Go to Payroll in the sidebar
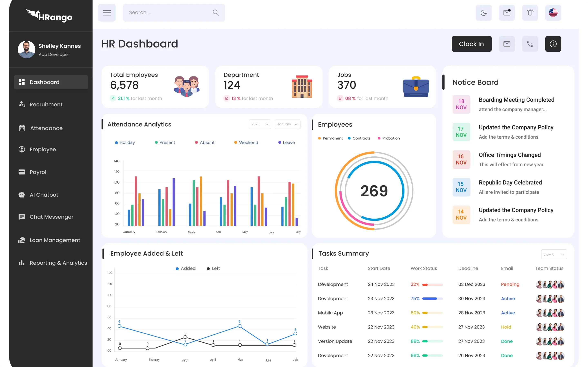Screen dimensions: 588x367 pyautogui.click(x=38, y=172)
